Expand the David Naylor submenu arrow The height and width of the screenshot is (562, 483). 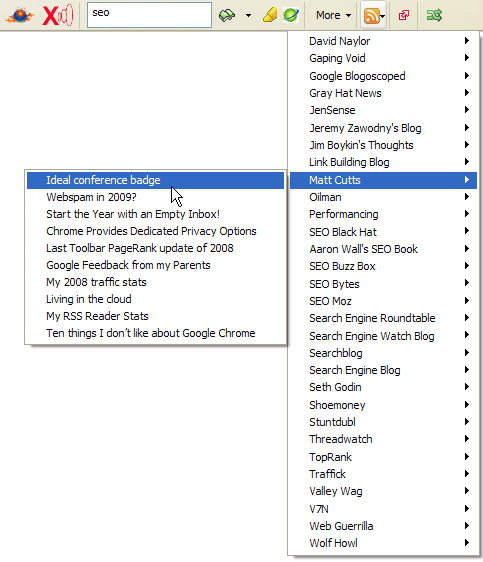[x=467, y=41]
